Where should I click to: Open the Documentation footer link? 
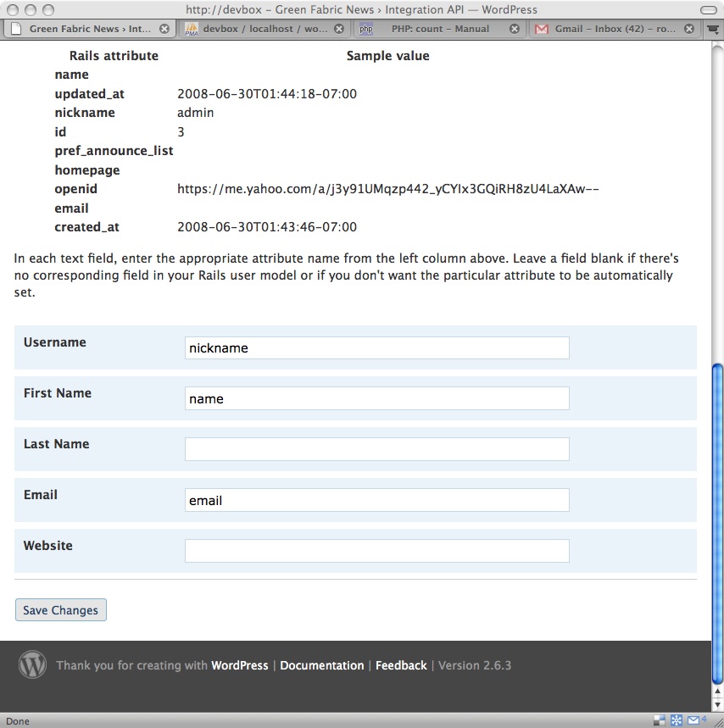[x=322, y=665]
